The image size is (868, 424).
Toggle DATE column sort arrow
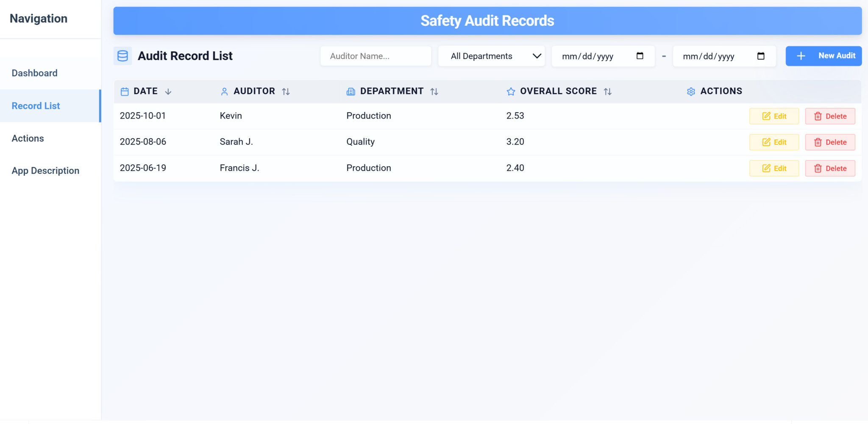(x=168, y=91)
